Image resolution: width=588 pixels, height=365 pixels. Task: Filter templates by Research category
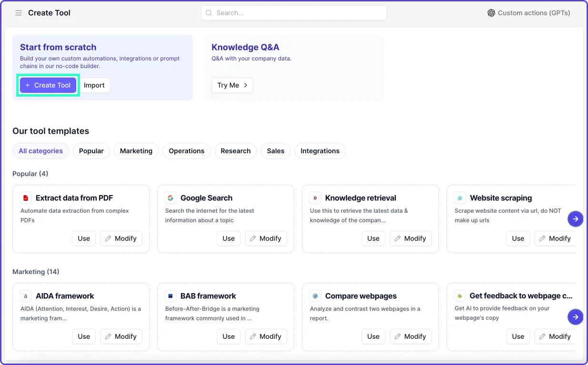pos(236,151)
